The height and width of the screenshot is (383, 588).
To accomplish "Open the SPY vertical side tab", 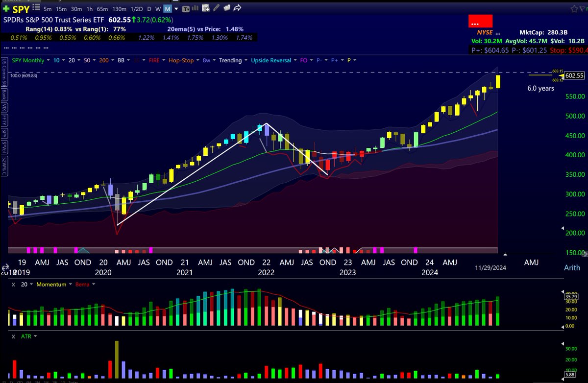I will coord(4,133).
